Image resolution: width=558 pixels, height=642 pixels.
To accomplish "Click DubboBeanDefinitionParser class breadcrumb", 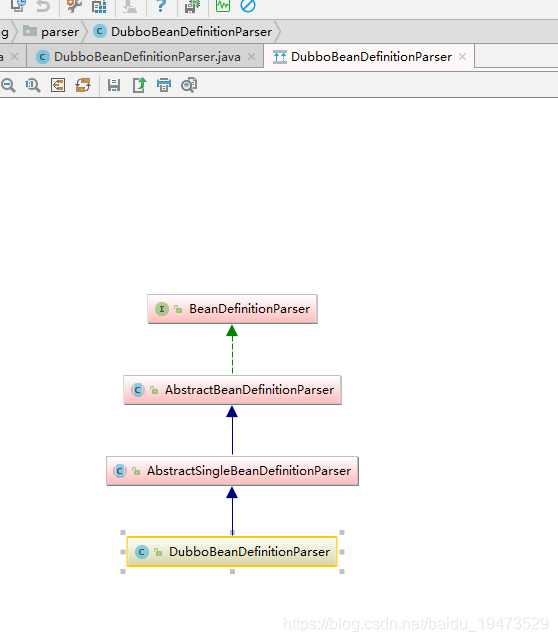I will coord(183,32).
